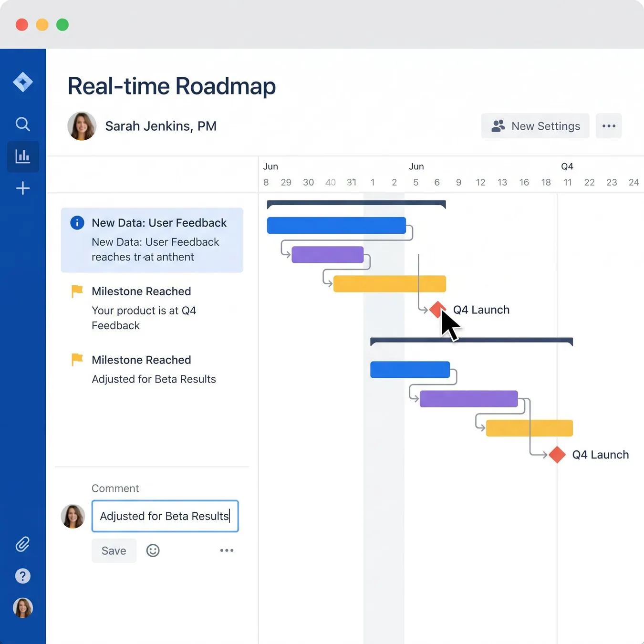Open the header three-dot more menu
This screenshot has width=644, height=644.
[x=609, y=126]
